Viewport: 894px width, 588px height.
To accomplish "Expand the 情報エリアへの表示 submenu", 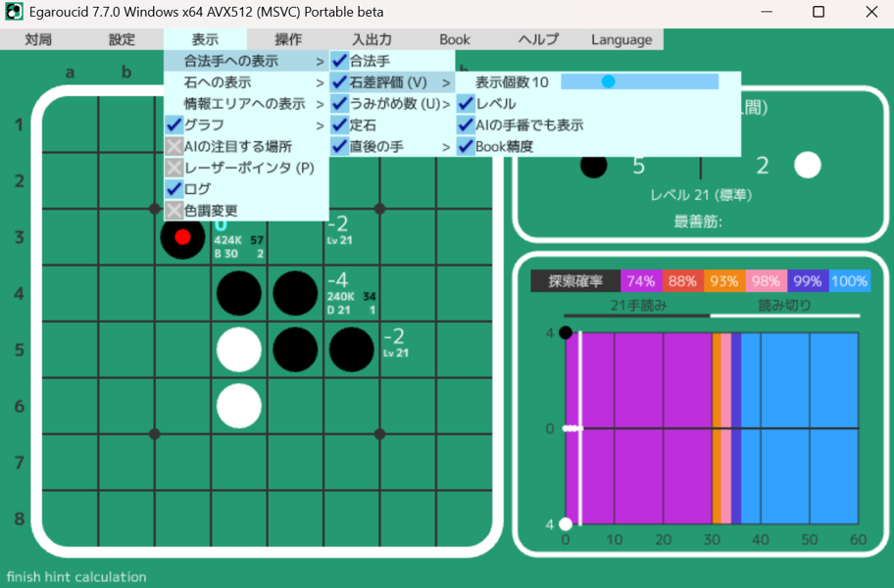I will (246, 104).
